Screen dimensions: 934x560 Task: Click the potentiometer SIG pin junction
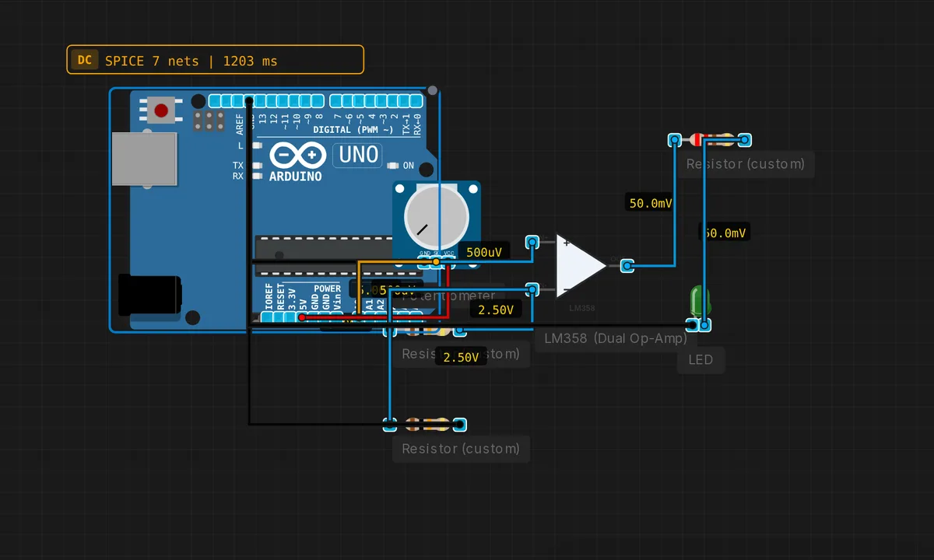436,262
